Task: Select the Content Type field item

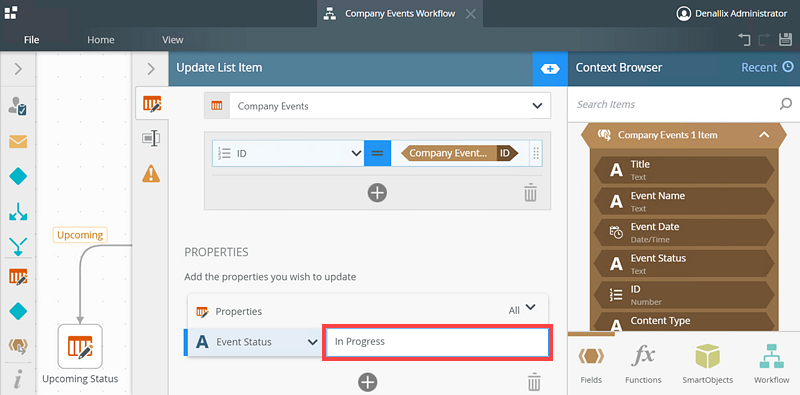Action: 684,322
